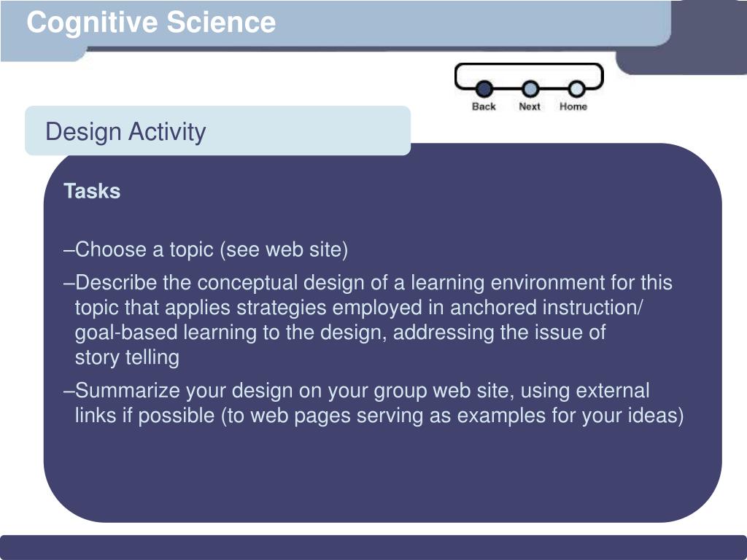Click the Next navigation circle
The width and height of the screenshot is (747, 560).
tap(530, 89)
